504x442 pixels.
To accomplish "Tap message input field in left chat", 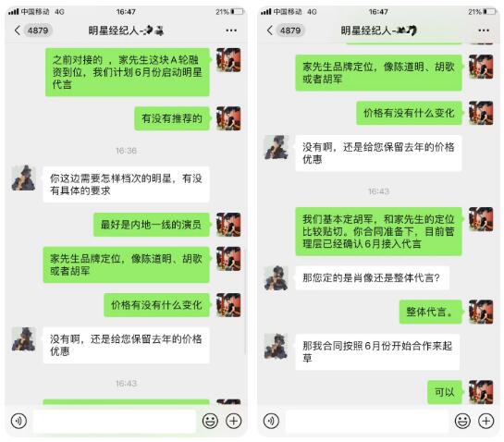I will (115, 421).
